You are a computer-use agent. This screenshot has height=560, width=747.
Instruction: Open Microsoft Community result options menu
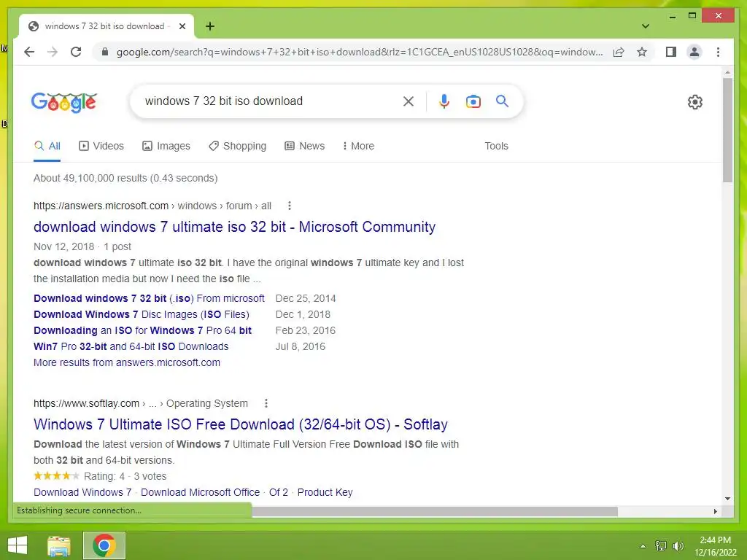point(289,206)
